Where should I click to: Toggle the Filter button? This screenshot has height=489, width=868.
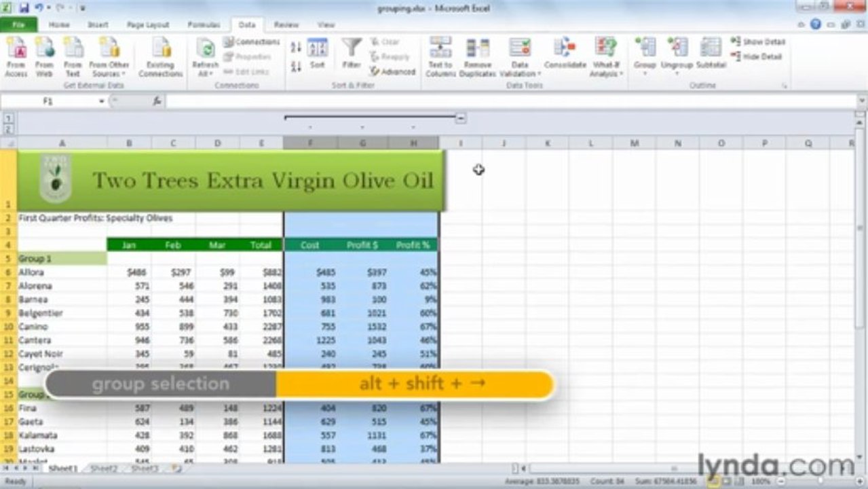[x=351, y=54]
